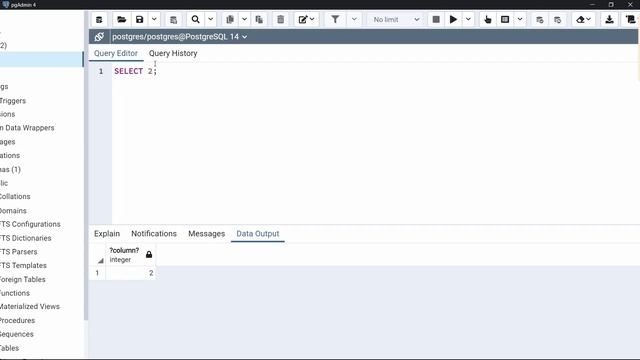Image resolution: width=640 pixels, height=360 pixels.
Task: Open postgres/postgres@PostgreSQL 14 connection dropdown
Action: 180,37
